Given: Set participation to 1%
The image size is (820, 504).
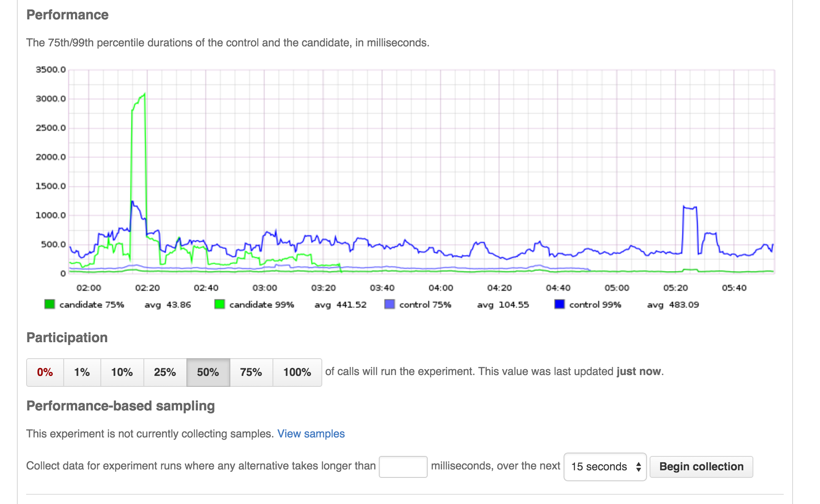Looking at the screenshot, I should click(81, 372).
